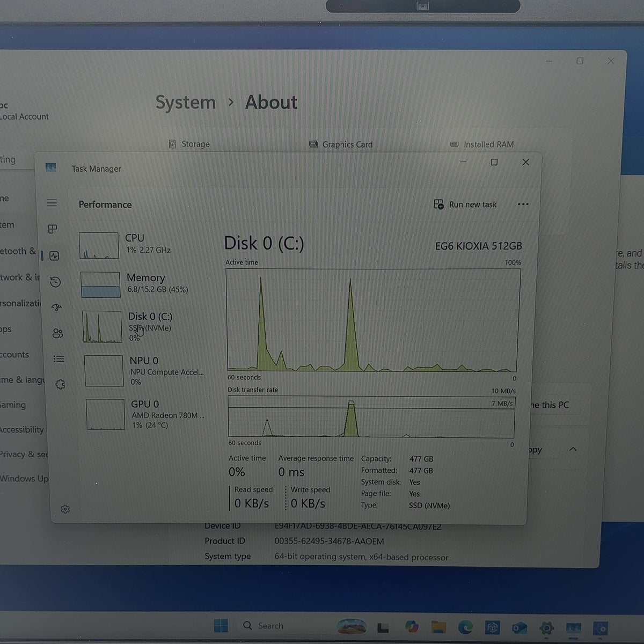Click the Installed RAM card in Settings
This screenshot has width=644, height=644.
[482, 144]
